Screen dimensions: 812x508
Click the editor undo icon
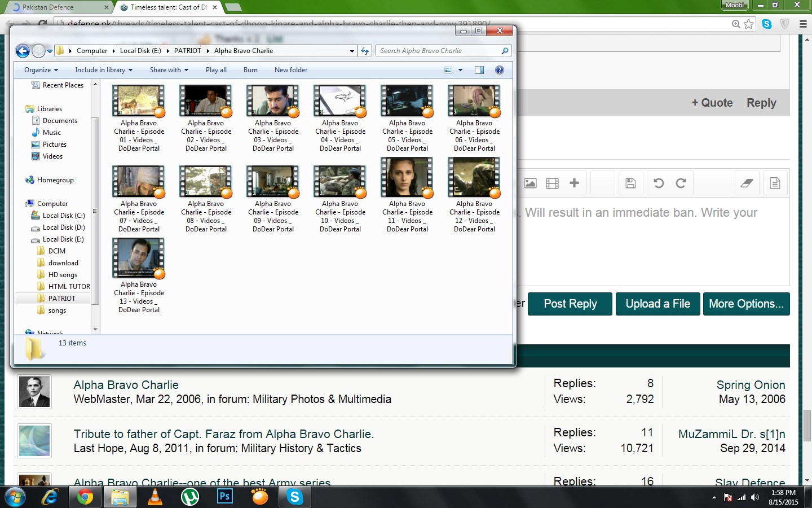(x=659, y=183)
